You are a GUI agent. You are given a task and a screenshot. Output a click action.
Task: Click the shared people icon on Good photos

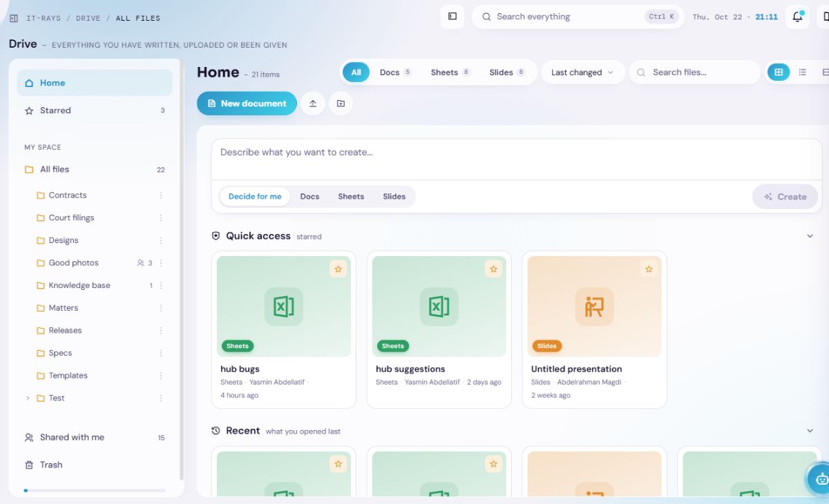click(141, 263)
